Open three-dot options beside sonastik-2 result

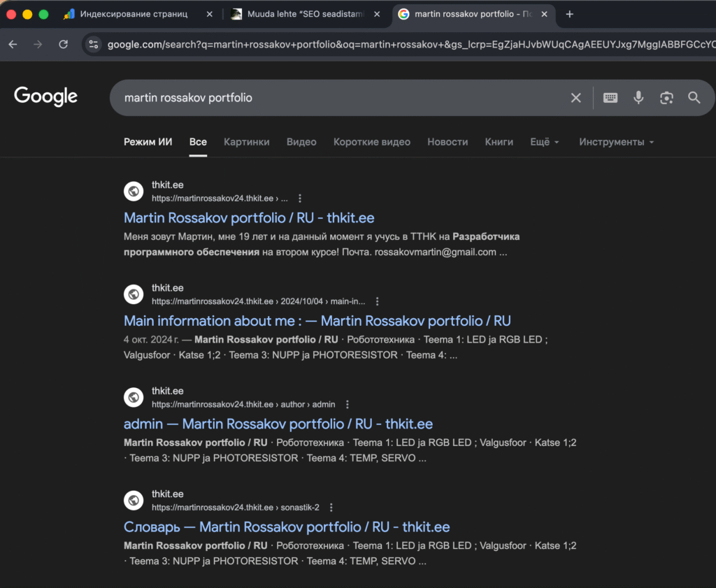pos(331,508)
